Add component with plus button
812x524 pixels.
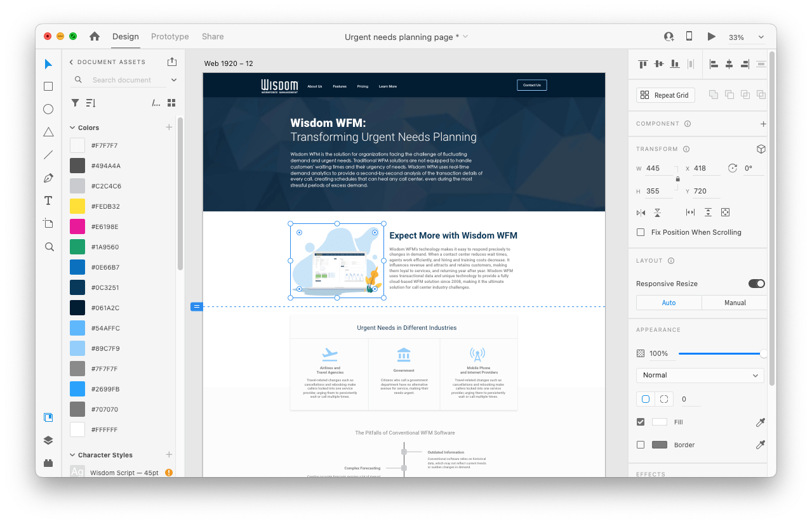763,124
